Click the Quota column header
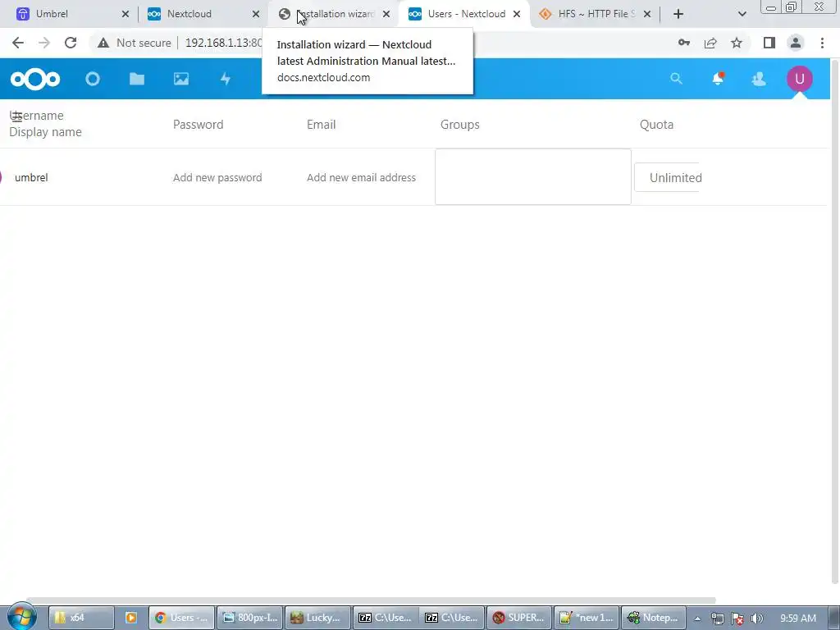The height and width of the screenshot is (630, 840). click(x=657, y=125)
